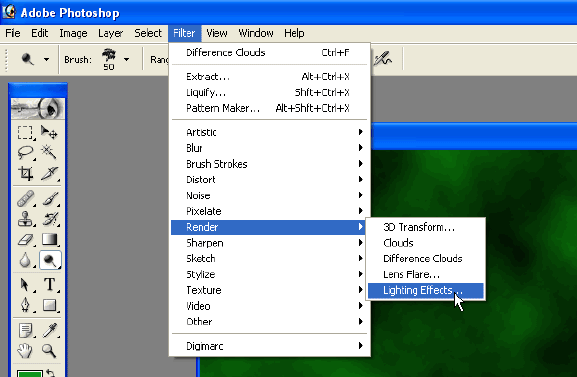Open the Sketch filter submenu
This screenshot has height=377, width=577.
click(269, 259)
